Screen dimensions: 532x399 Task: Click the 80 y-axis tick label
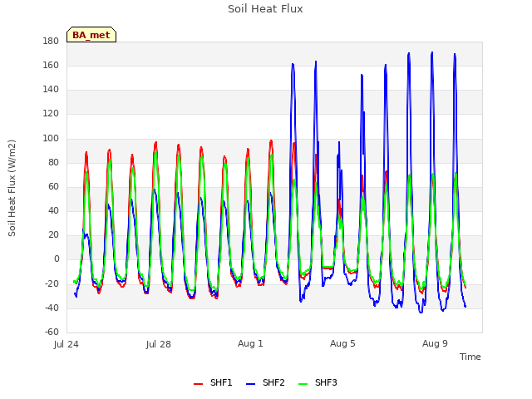click(x=53, y=163)
